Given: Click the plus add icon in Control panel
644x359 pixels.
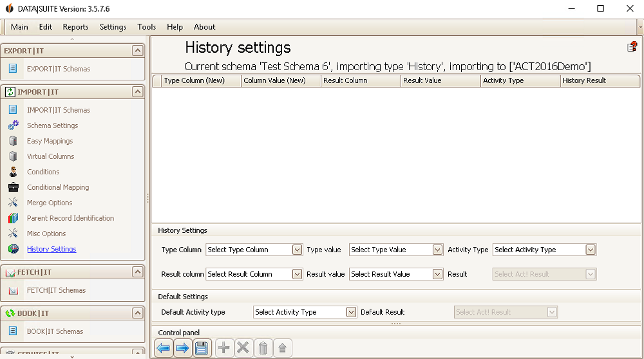Looking at the screenshot, I should [224, 348].
